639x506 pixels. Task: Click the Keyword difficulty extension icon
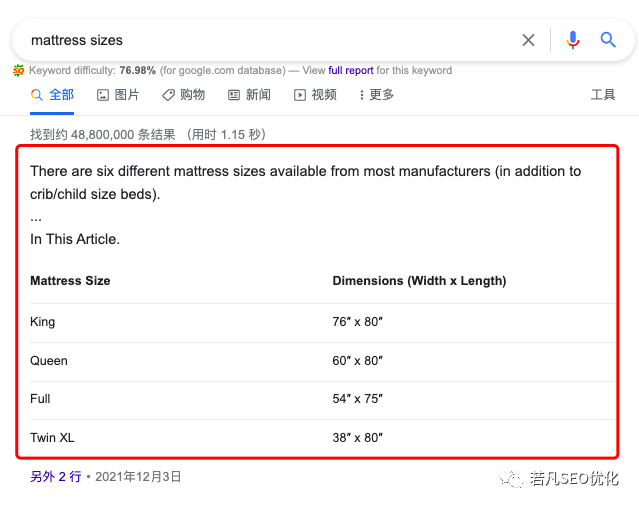(19, 71)
